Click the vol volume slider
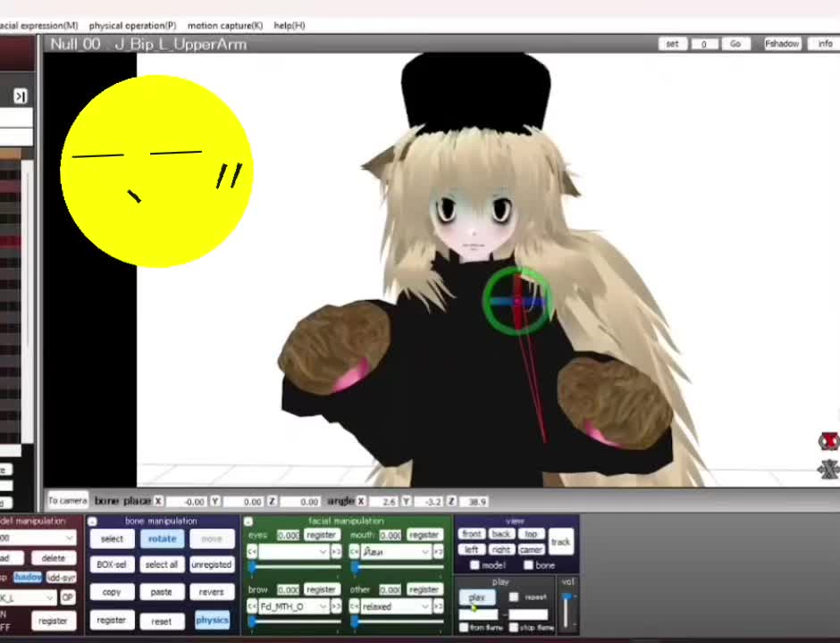840x643 pixels. click(567, 610)
